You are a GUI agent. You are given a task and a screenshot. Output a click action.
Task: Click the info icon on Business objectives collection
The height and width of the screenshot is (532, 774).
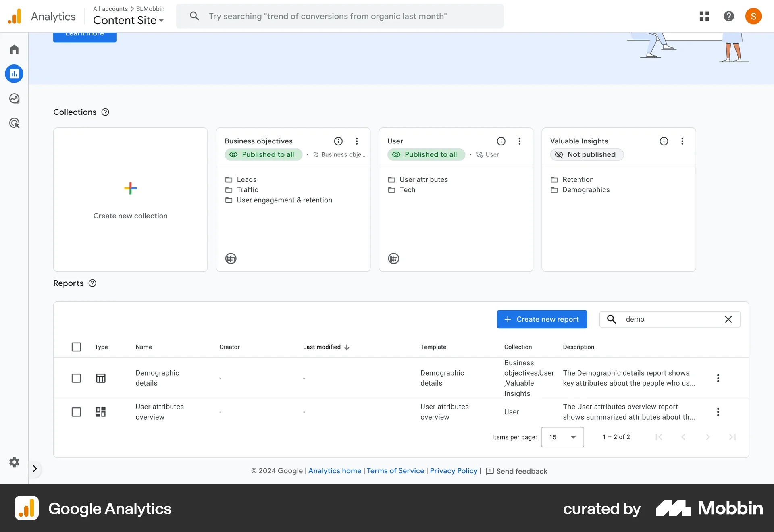click(338, 141)
